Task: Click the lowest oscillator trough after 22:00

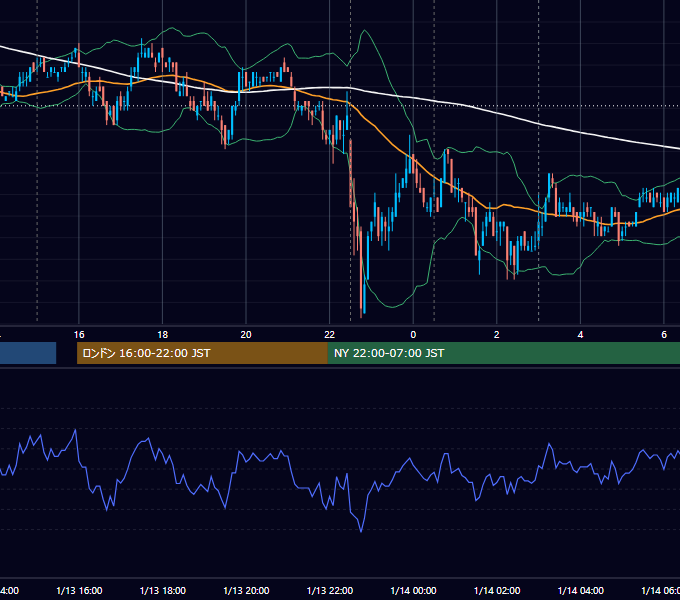Action: tap(361, 530)
